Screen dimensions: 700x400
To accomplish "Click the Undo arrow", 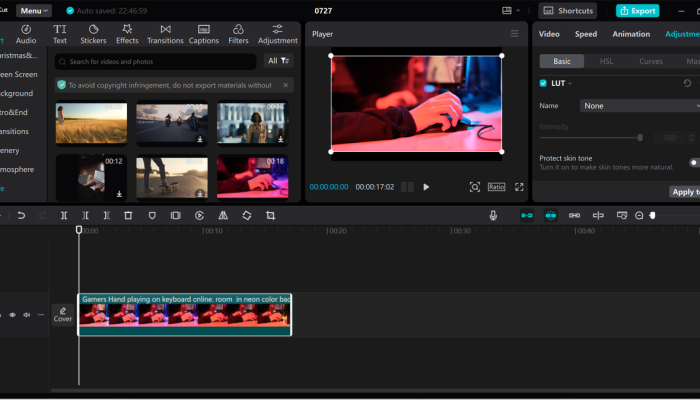I will tap(21, 215).
